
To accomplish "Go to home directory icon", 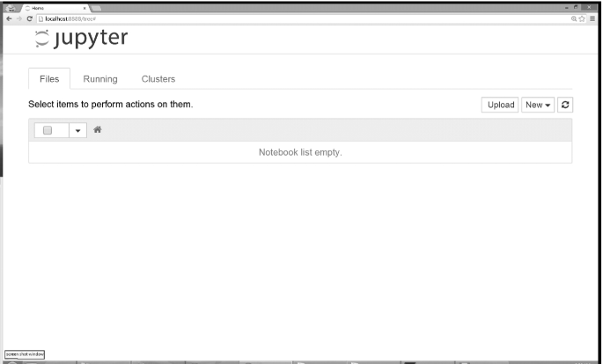I will [x=98, y=130].
